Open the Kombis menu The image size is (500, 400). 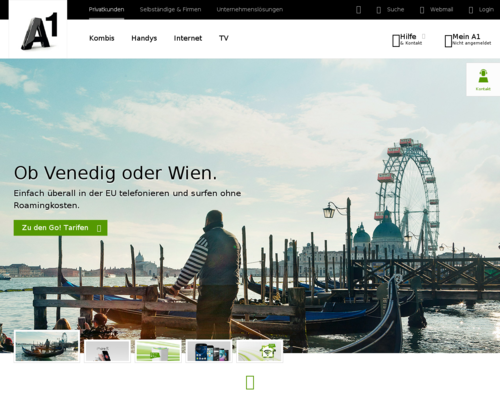[x=102, y=38]
